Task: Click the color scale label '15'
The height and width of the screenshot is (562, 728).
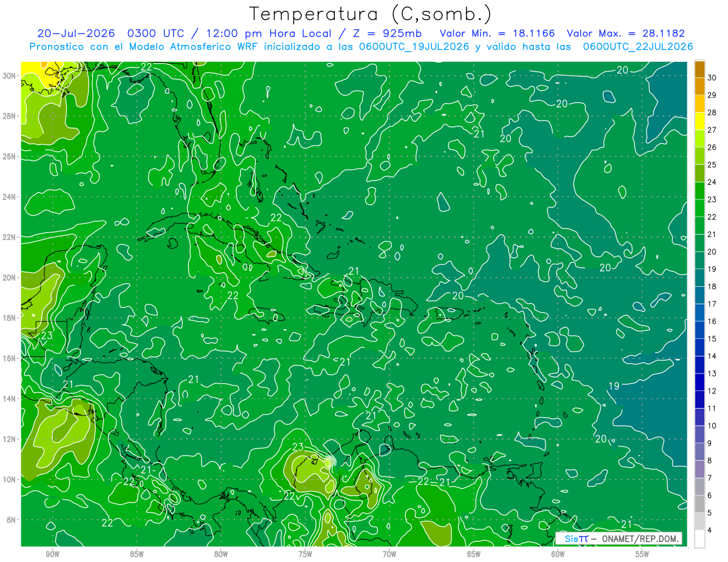Action: [x=712, y=339]
